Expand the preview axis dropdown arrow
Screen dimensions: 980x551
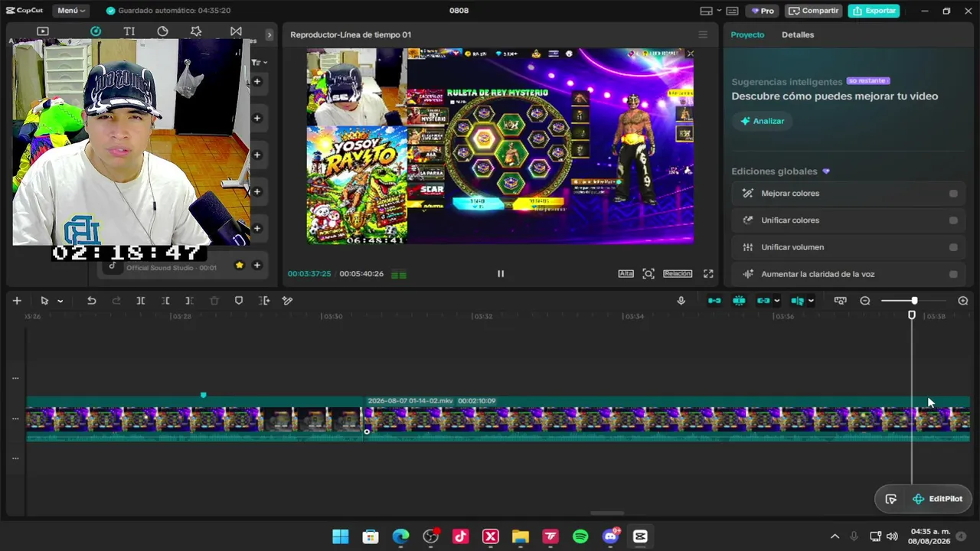[811, 301]
